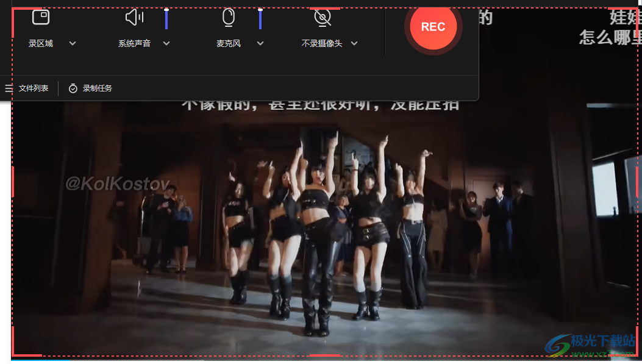Click the 系统声音 label
The width and height of the screenshot is (642, 364).
coord(134,43)
